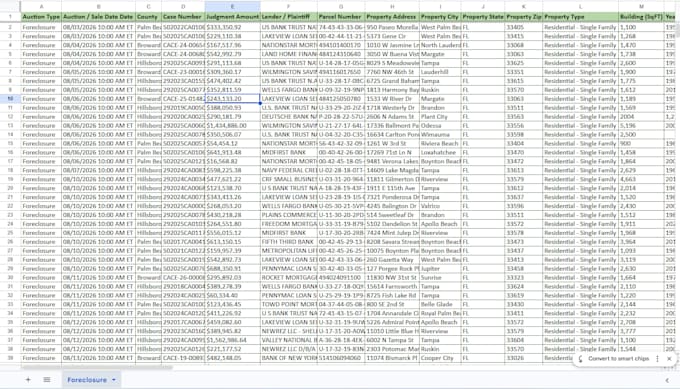Viewport: 680px width, 389px height.
Task: Click the 'Property Zip' header cell
Action: [x=523, y=17]
